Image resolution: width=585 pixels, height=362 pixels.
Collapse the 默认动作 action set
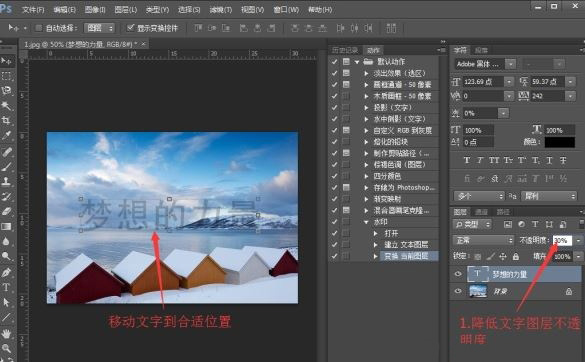click(357, 62)
